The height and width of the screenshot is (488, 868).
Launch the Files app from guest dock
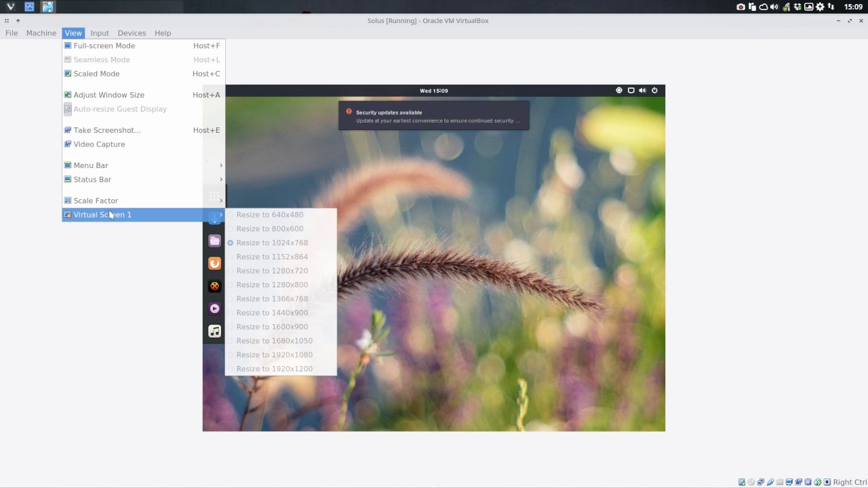[x=214, y=241]
